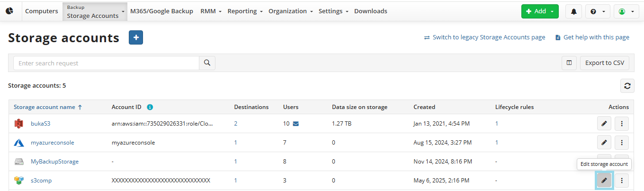644x191 pixels.
Task: Open the MyBackupStorage account link
Action: click(x=54, y=162)
